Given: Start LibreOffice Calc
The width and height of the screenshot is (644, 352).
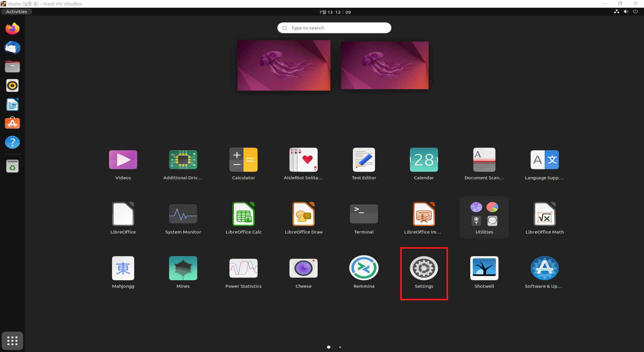Looking at the screenshot, I should point(243,214).
